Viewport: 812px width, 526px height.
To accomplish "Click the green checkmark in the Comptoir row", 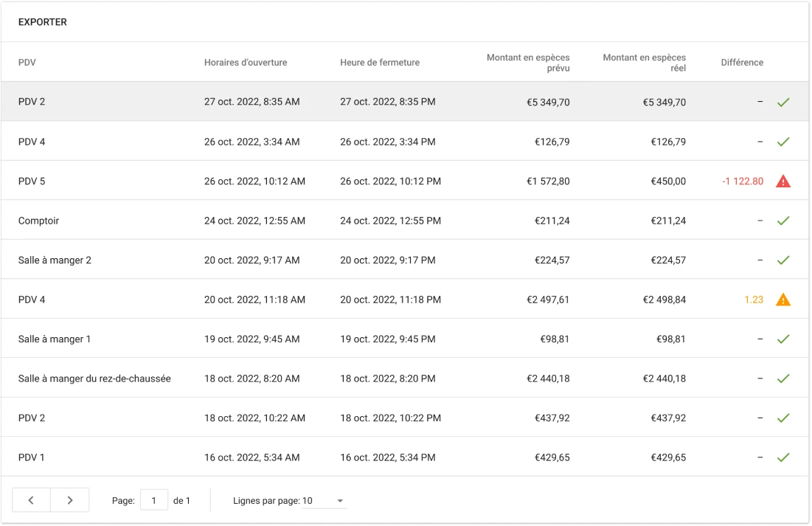I will [x=782, y=221].
